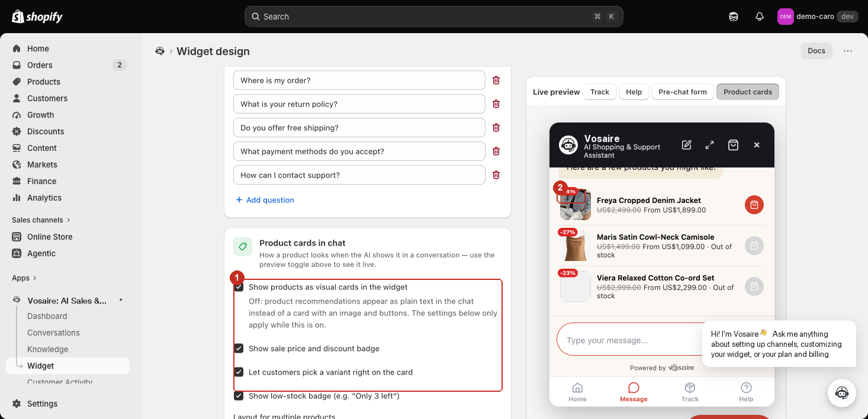Open Docs button
This screenshot has height=419, width=868.
pos(816,51)
